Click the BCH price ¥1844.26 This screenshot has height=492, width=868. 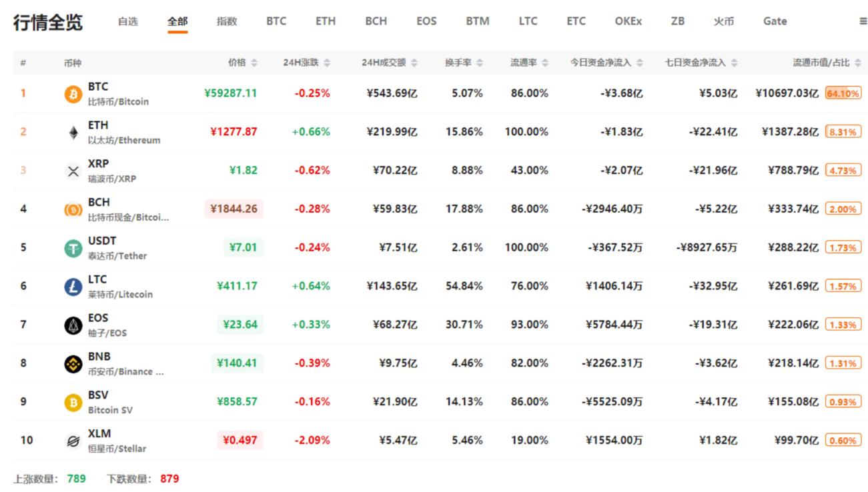point(234,209)
